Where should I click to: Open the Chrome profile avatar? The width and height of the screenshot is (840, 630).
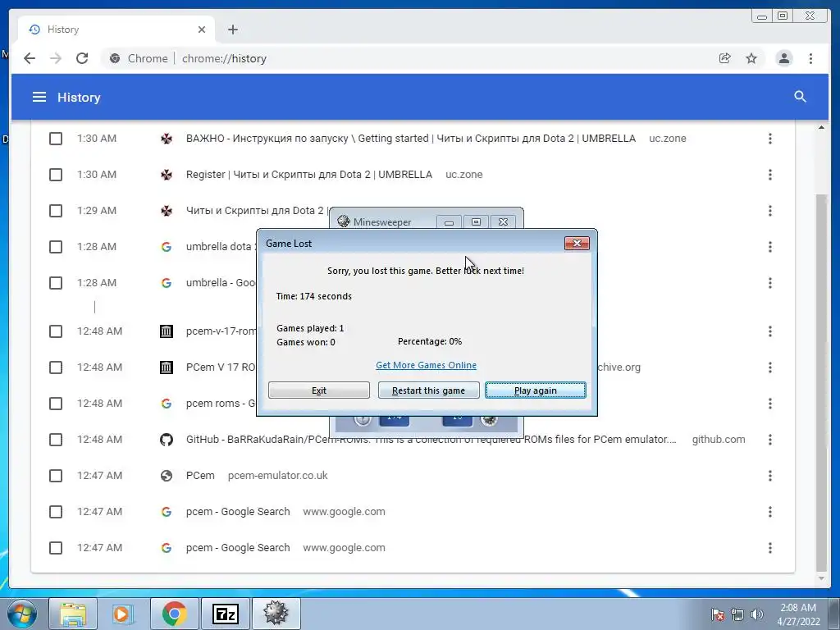[x=783, y=58]
